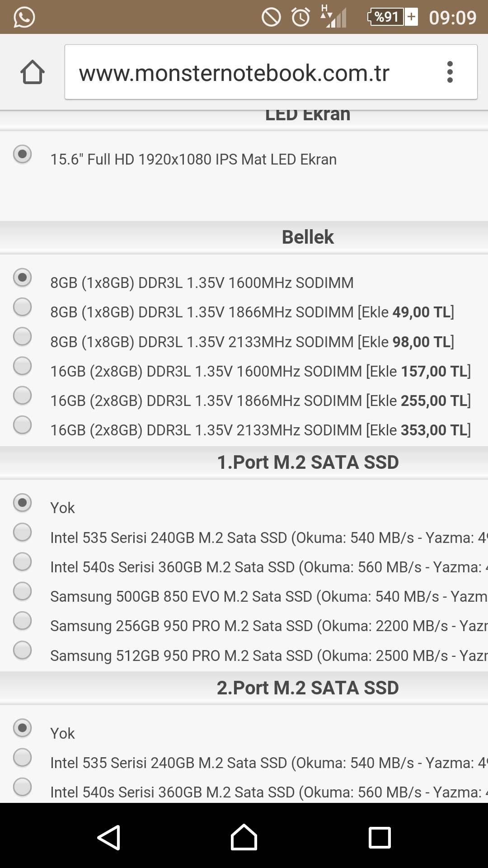Open the recent apps square button

[x=380, y=837]
